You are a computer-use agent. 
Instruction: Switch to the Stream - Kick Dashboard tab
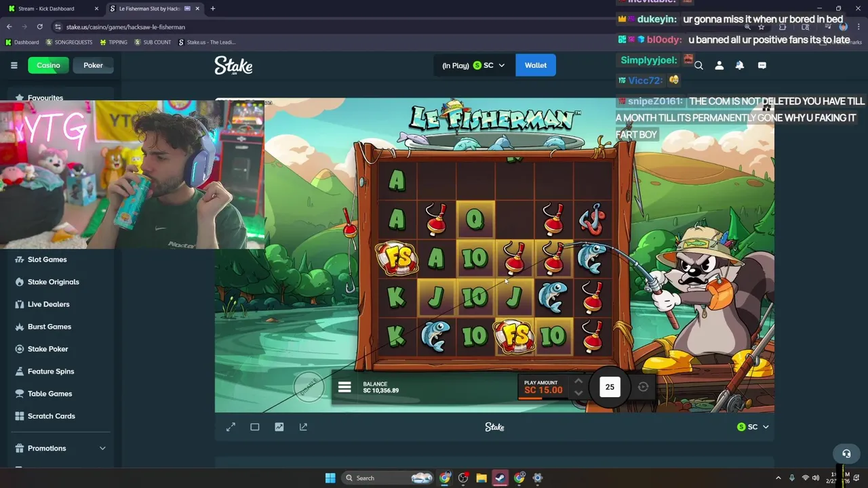(x=52, y=9)
